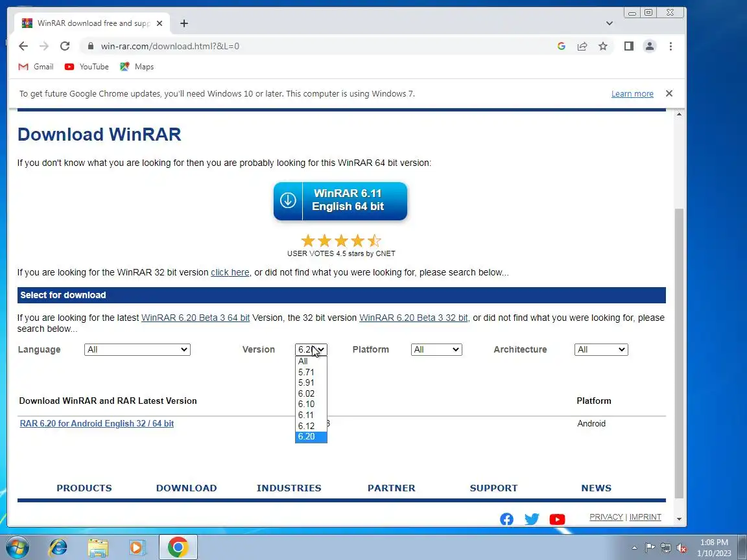Click the address bar URL
This screenshot has width=747, height=560.
(x=170, y=46)
